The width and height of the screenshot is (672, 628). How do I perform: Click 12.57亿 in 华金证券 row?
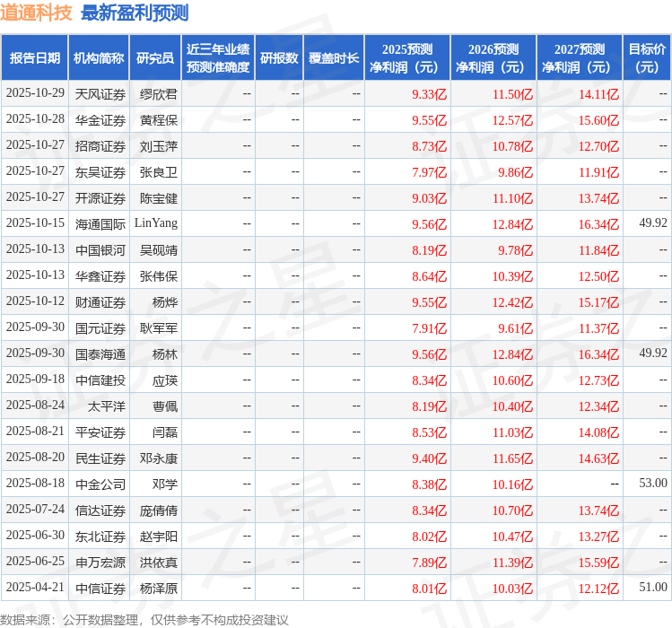click(x=512, y=120)
